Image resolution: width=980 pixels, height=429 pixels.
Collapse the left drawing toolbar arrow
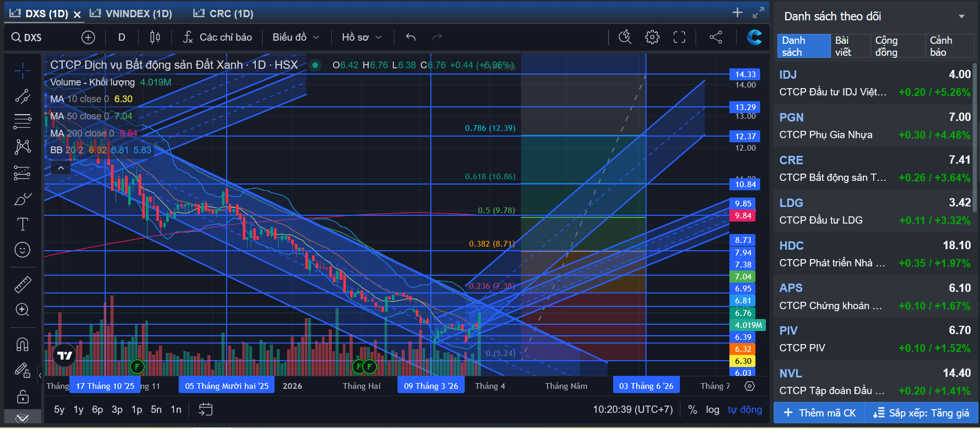click(40, 374)
